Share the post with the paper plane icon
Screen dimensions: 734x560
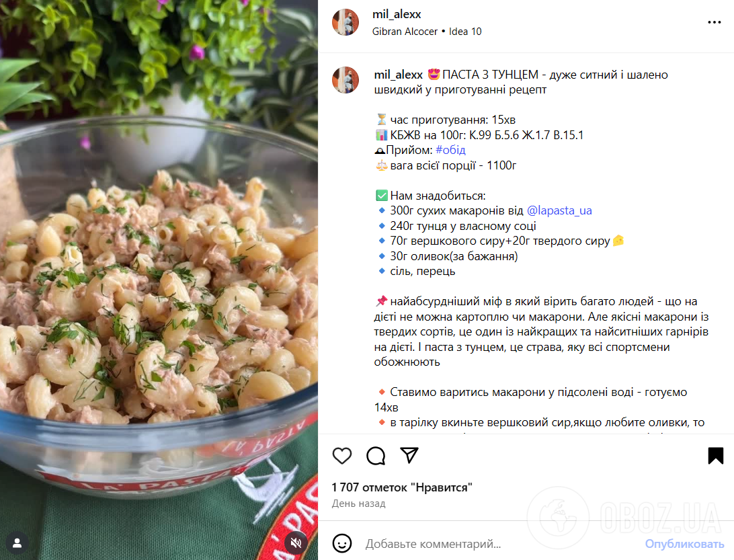[409, 455]
